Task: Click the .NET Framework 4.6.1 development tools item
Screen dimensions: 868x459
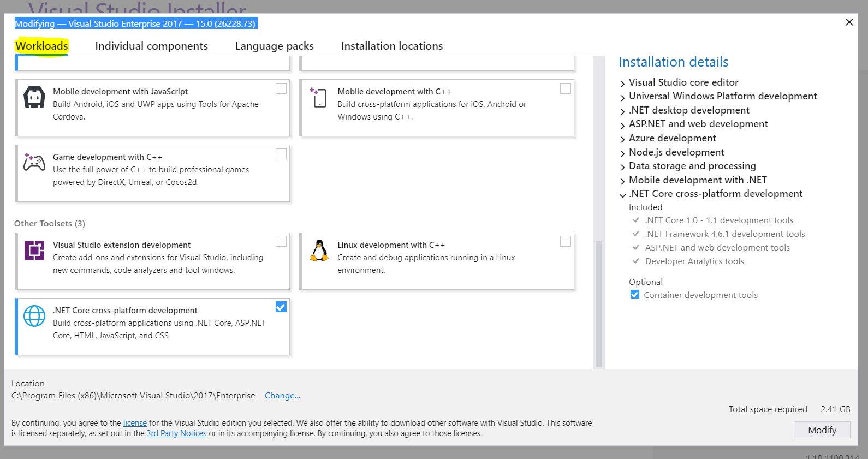Action: pos(725,234)
